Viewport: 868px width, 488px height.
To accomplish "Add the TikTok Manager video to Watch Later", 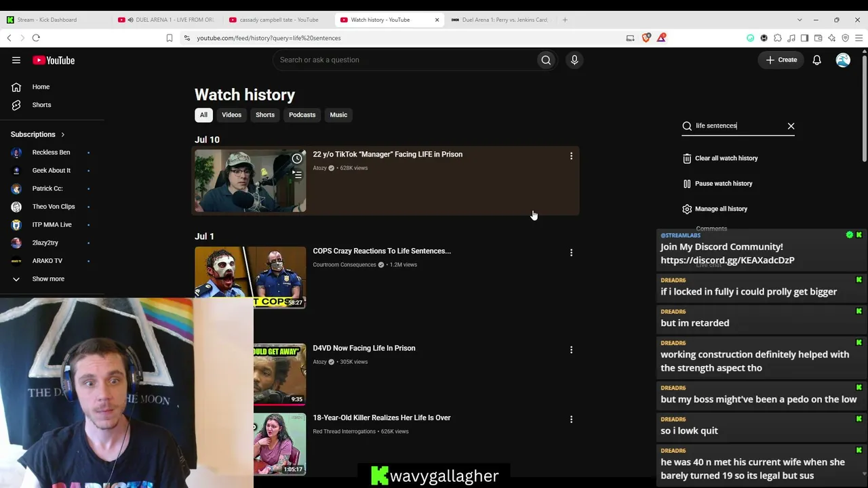I will 297,159.
